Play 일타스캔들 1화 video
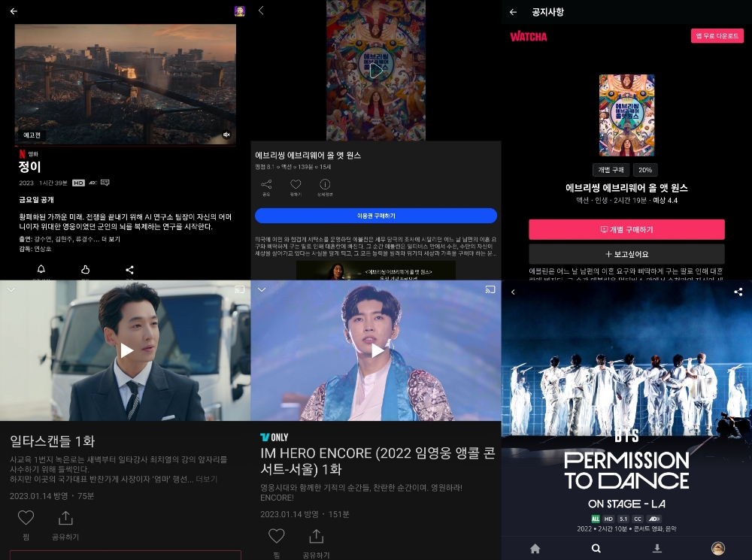This screenshot has height=560, width=752. click(x=126, y=350)
